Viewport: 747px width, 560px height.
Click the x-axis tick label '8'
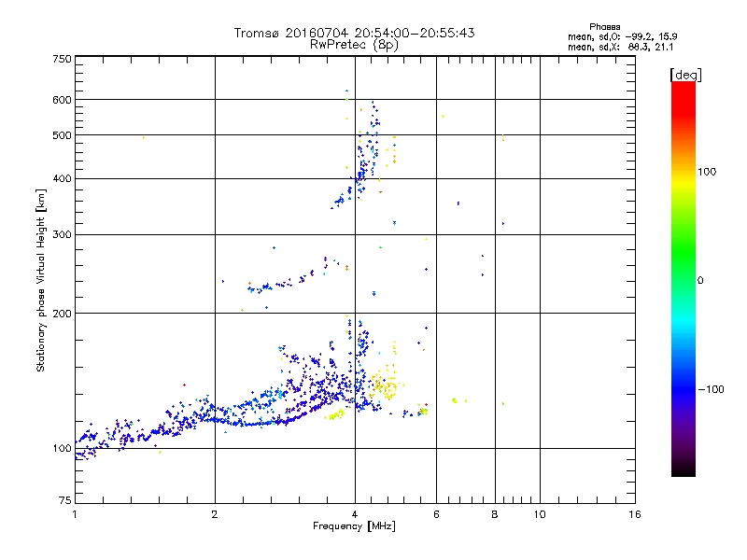(x=495, y=514)
